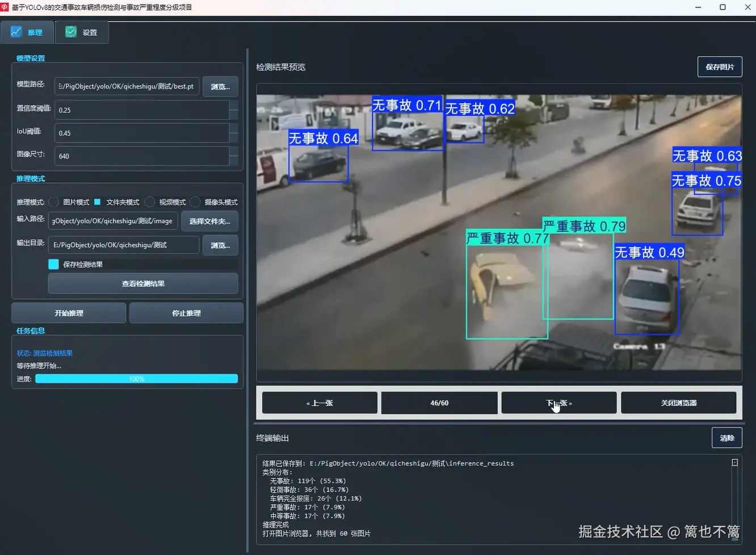
Task: Toggle the 保存检测结果 checkbox
Action: tap(53, 264)
